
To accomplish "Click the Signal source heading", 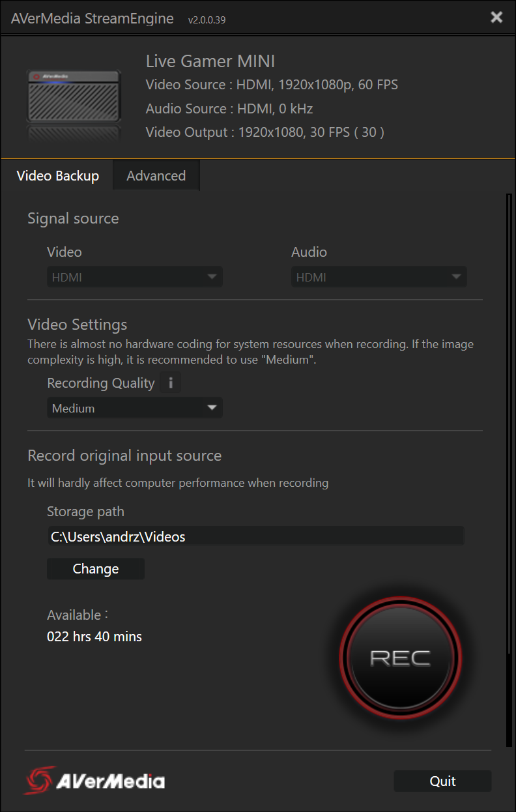I will pos(73,218).
